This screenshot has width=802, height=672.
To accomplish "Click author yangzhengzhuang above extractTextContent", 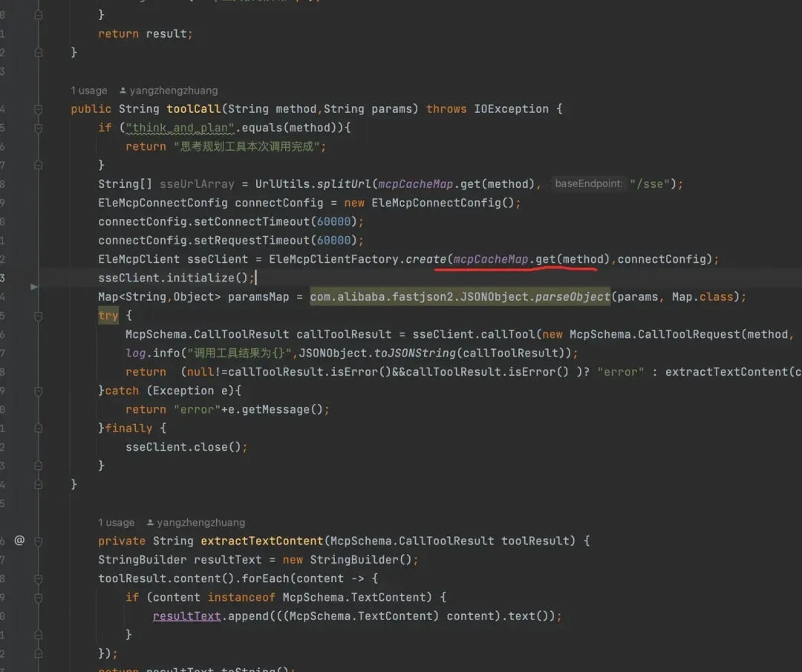I will click(x=201, y=523).
